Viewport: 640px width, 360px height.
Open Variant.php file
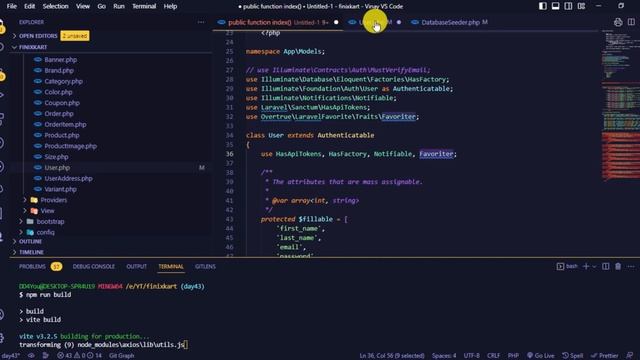(x=60, y=189)
